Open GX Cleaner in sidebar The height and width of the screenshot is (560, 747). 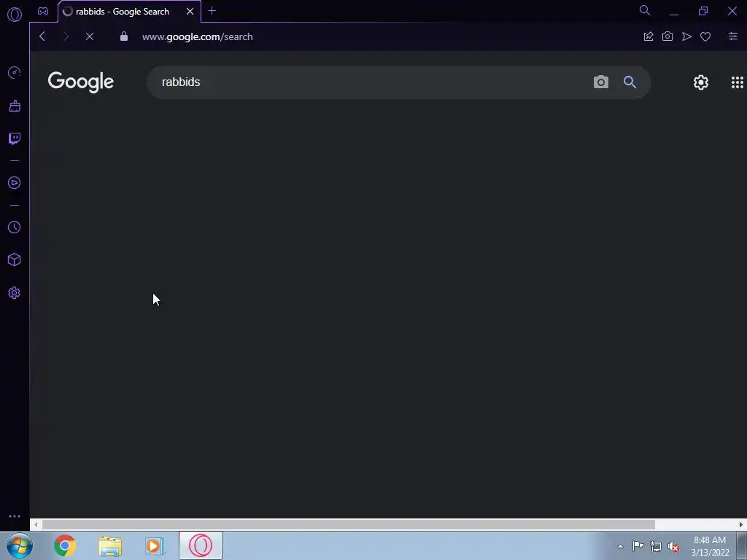coord(15,106)
